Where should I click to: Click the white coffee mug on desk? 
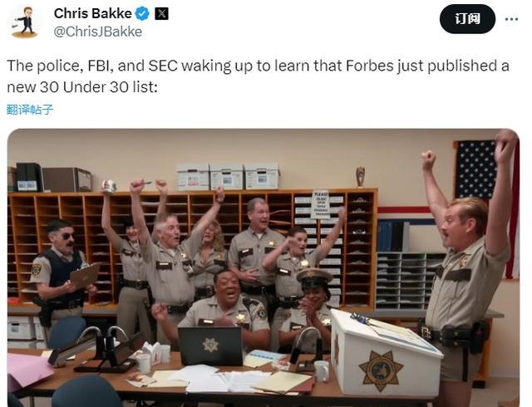coord(322,371)
